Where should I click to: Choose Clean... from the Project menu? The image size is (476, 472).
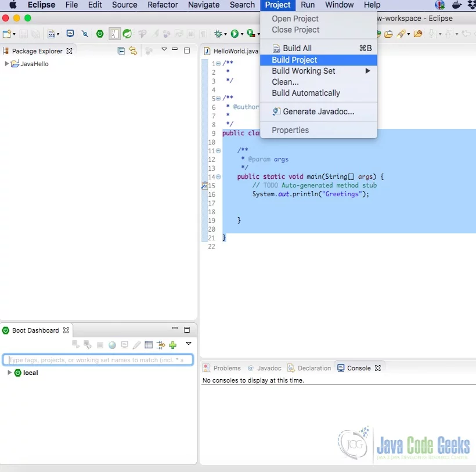(319, 82)
